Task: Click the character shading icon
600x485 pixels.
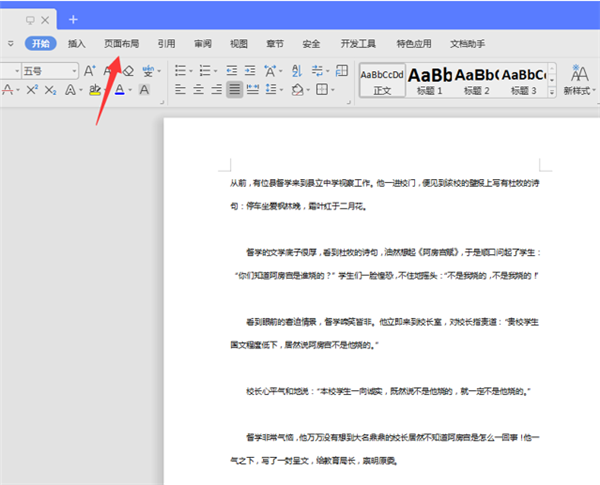Action: tap(144, 90)
